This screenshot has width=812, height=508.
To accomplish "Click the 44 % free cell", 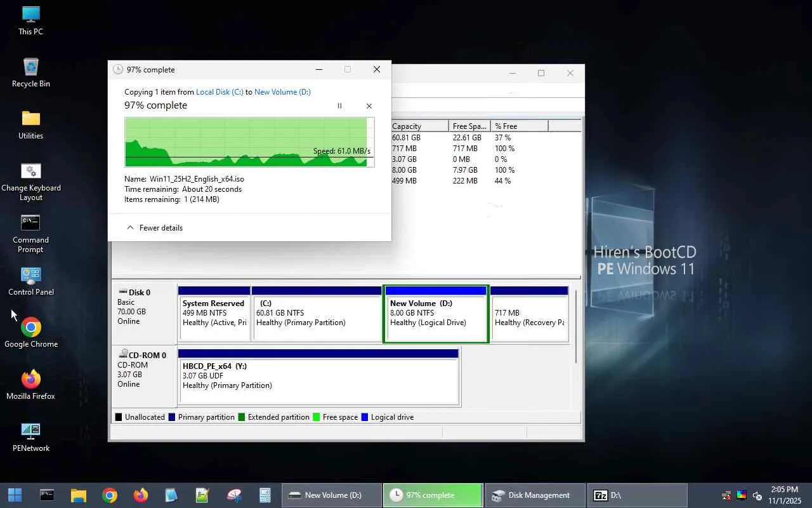I will point(502,181).
